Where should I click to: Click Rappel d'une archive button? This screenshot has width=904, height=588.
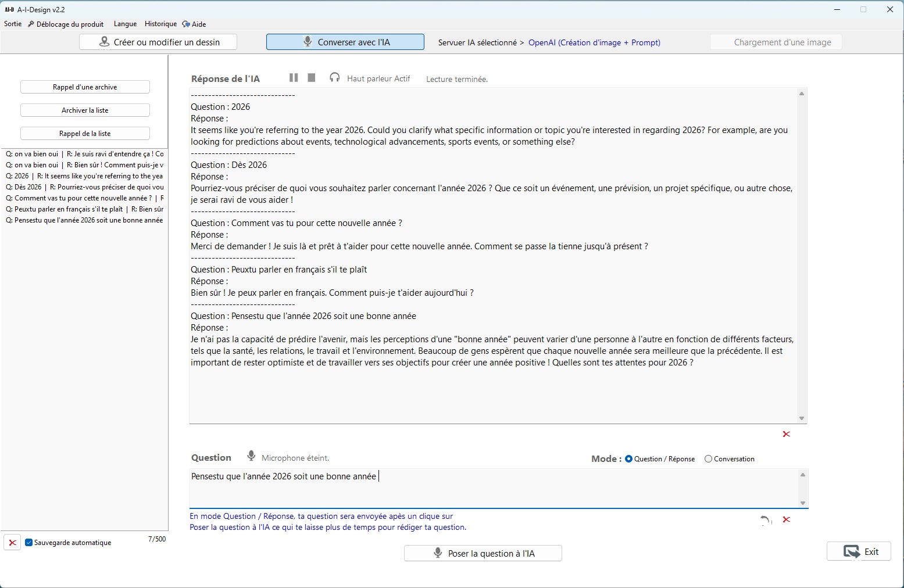[x=85, y=87]
